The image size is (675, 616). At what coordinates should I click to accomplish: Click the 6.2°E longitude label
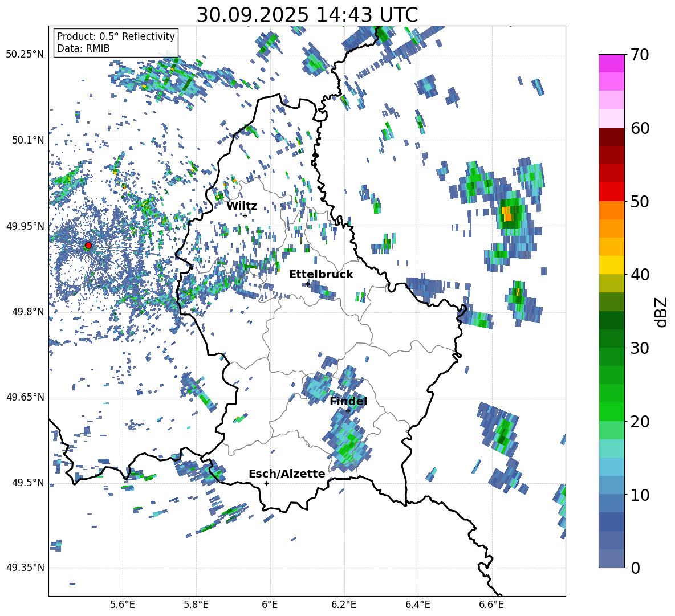[344, 605]
